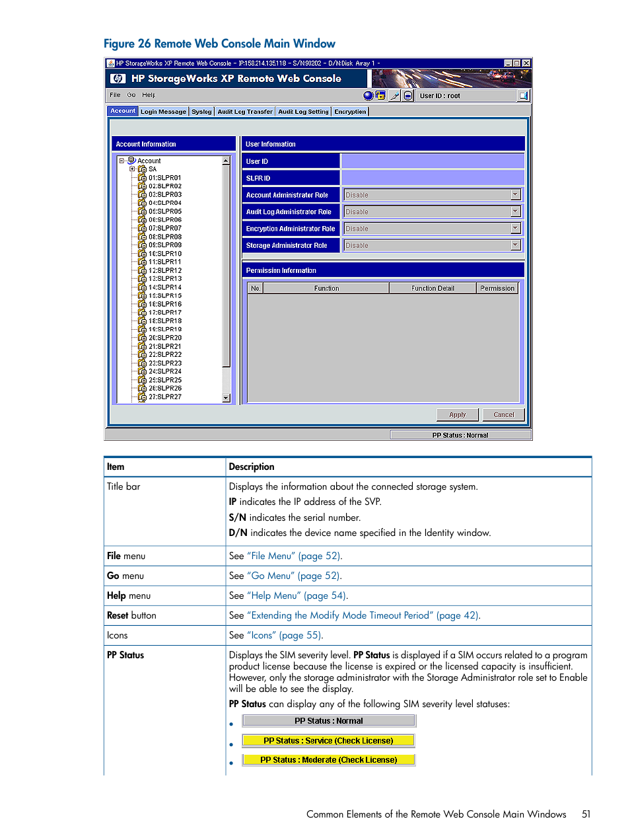Click the icon beside 10:SLPR10

142,254
